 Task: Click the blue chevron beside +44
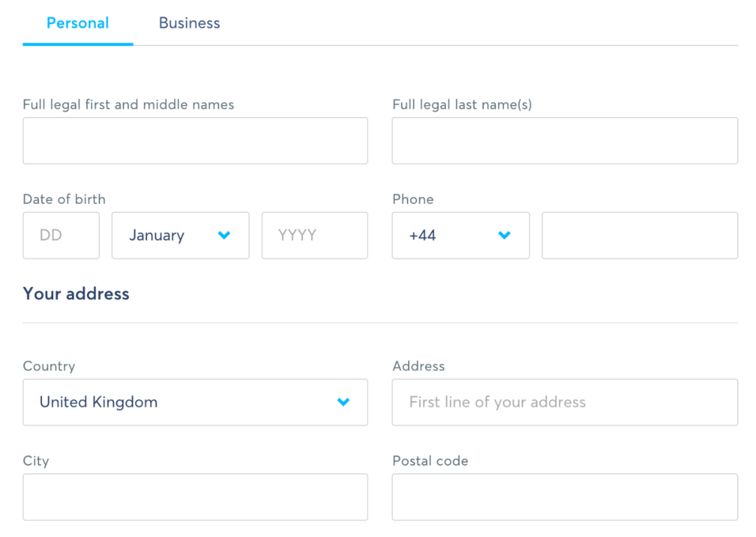point(504,236)
